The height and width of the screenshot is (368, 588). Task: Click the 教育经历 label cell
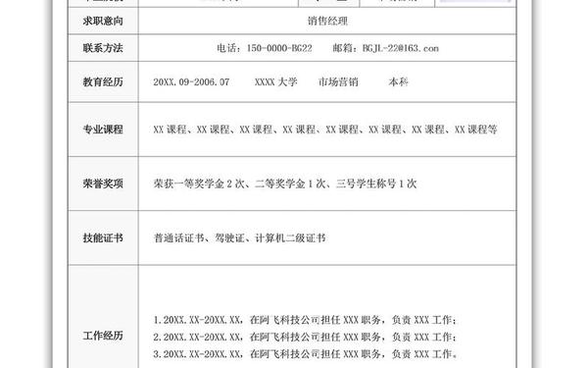click(103, 81)
